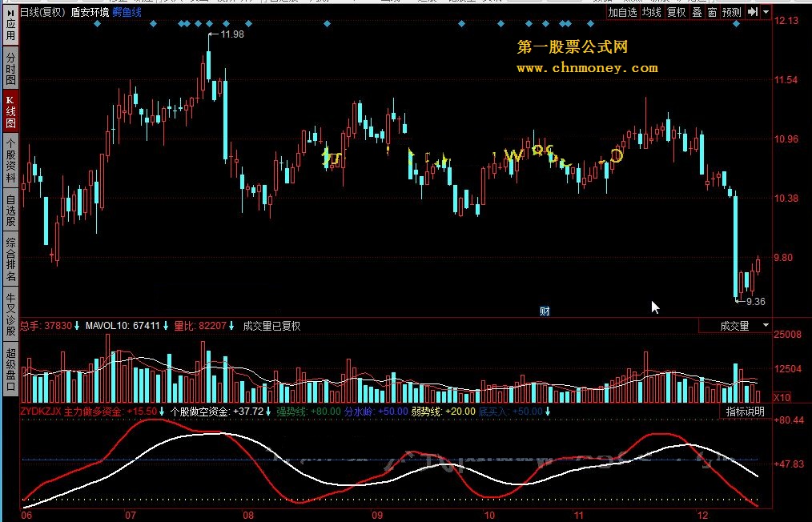812x522 pixels.
Task: Click the 11.98 high price annotation
Action: pos(232,34)
